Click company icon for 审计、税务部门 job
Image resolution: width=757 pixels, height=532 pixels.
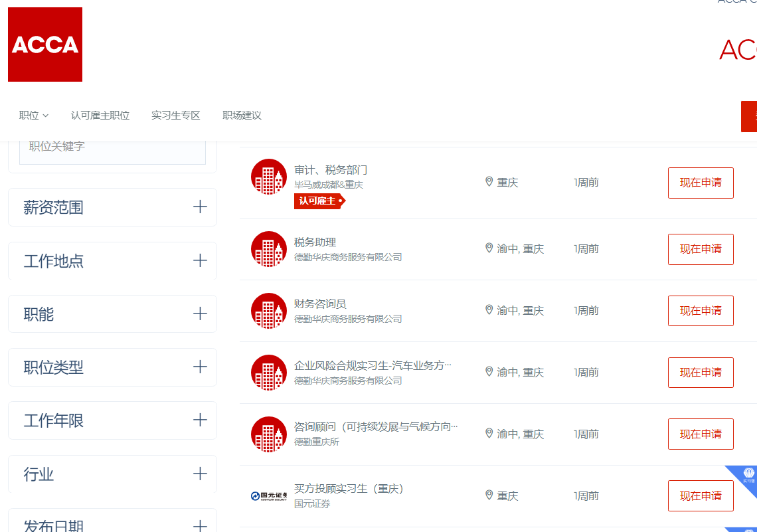click(269, 177)
